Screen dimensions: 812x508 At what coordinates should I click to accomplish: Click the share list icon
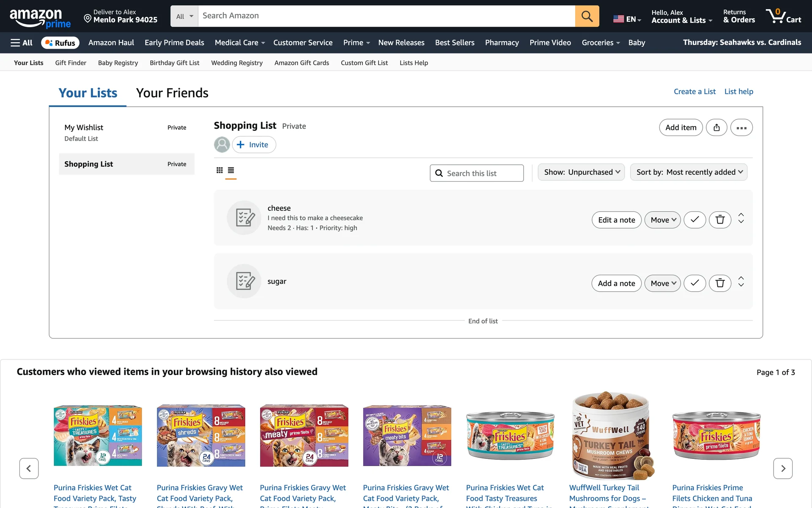tap(716, 127)
